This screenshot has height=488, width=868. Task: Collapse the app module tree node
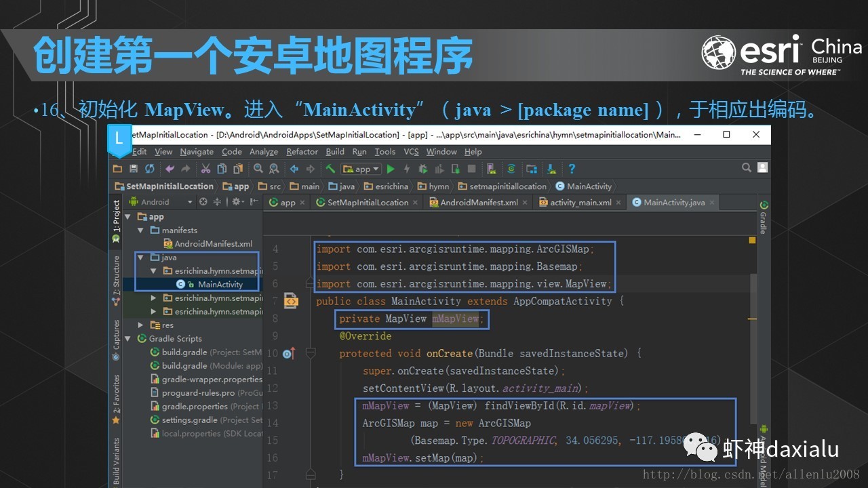pyautogui.click(x=129, y=217)
